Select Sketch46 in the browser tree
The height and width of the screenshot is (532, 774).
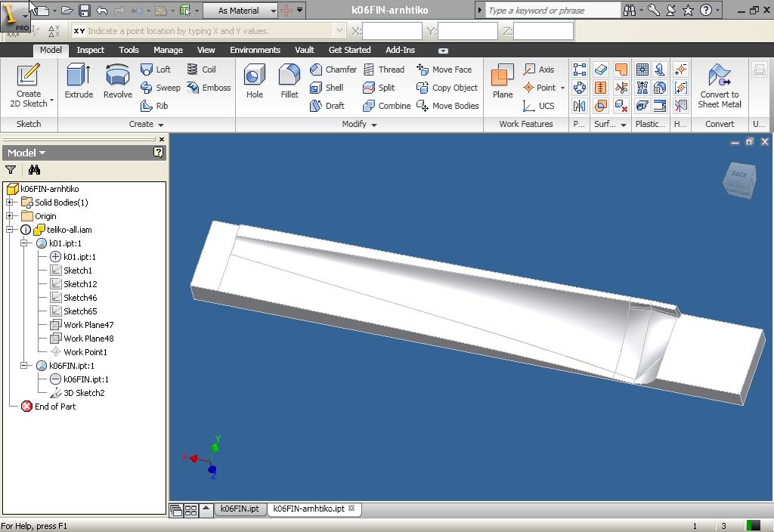tap(80, 298)
